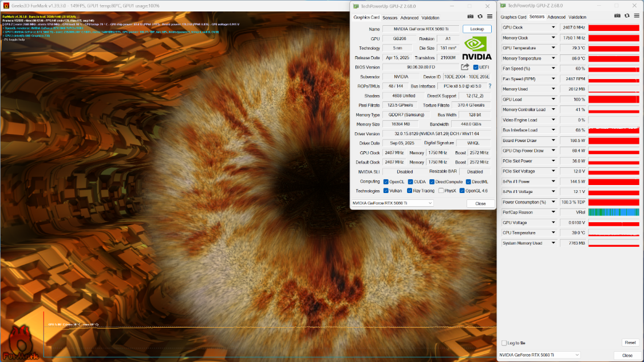Toggle the DirectML checkbox

(468, 182)
